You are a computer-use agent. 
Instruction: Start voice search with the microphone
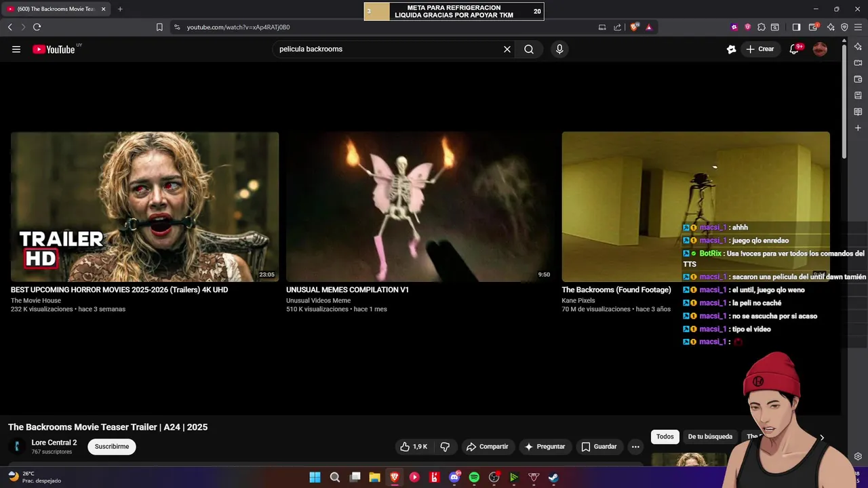point(559,49)
